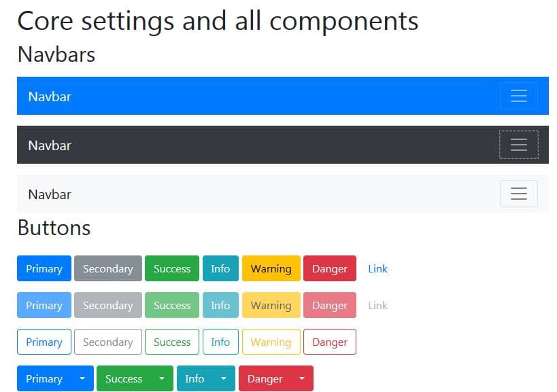Viewport: 557px width, 392px height.
Task: Click the solid yellow Warning button
Action: [271, 268]
